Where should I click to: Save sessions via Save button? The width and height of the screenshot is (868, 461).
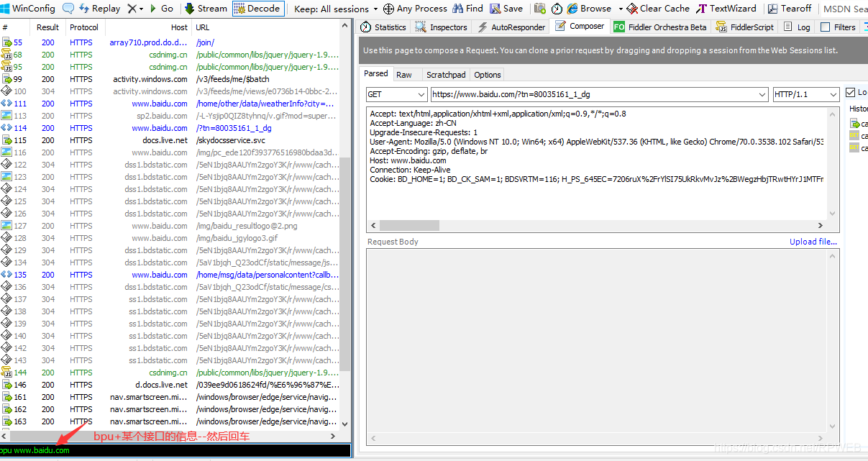pos(506,9)
